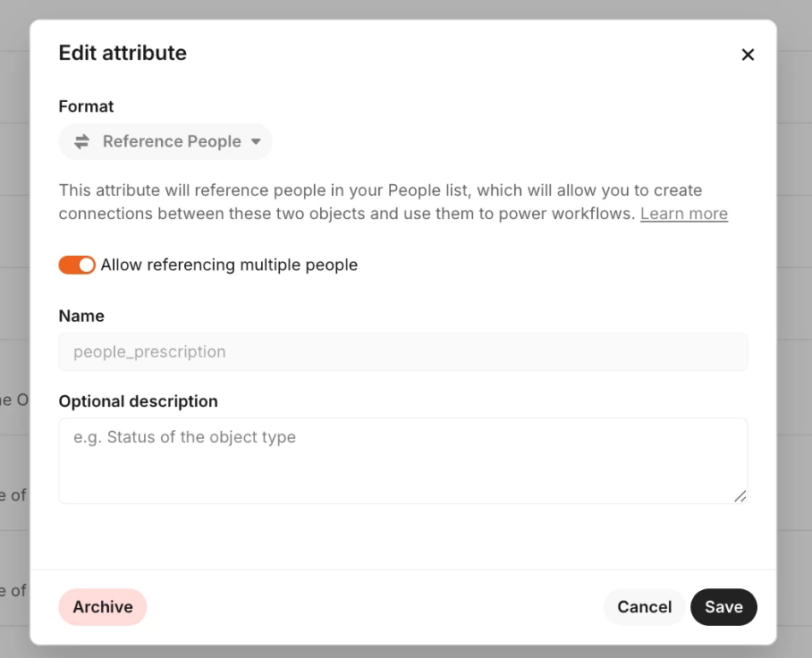812x658 pixels.
Task: Click the caret arrow beside Reference People
Action: 256,141
